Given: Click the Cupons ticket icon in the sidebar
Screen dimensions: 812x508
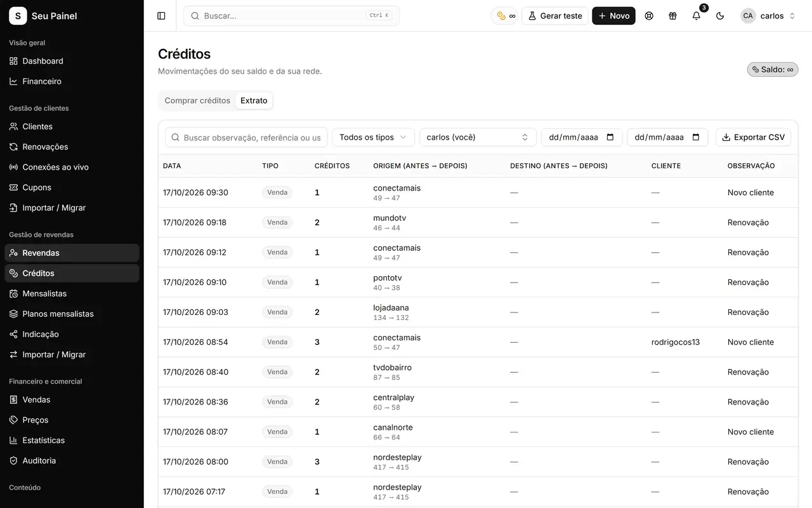Looking at the screenshot, I should click(13, 187).
